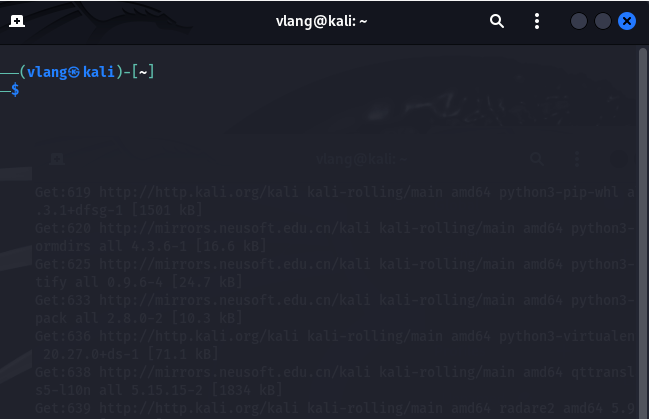Click the terminal vertical scrollbar

(x=642, y=232)
